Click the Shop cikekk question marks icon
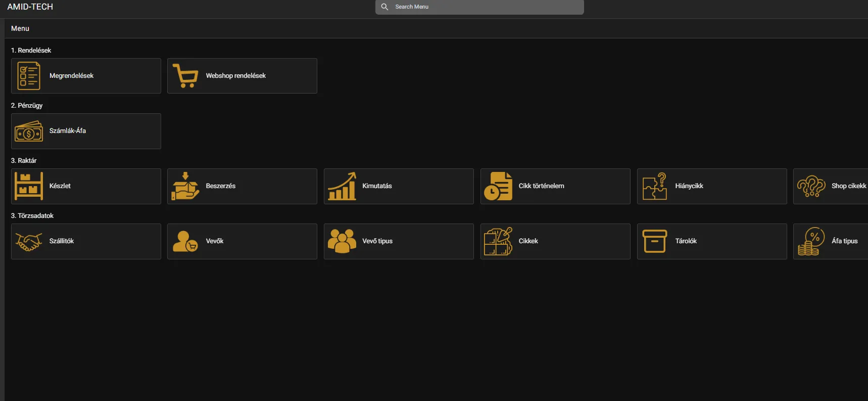The width and height of the screenshot is (868, 401). [x=811, y=186]
